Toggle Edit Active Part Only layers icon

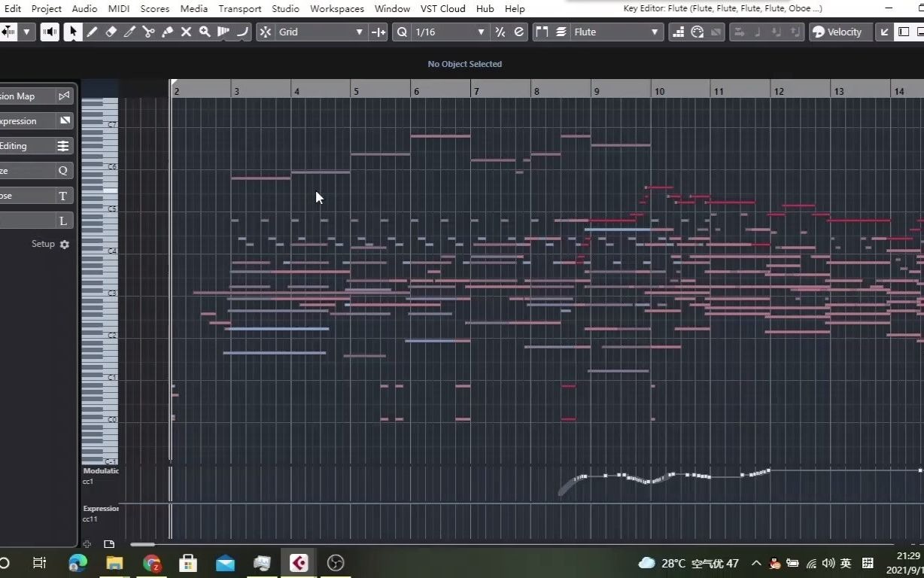pyautogui.click(x=561, y=32)
